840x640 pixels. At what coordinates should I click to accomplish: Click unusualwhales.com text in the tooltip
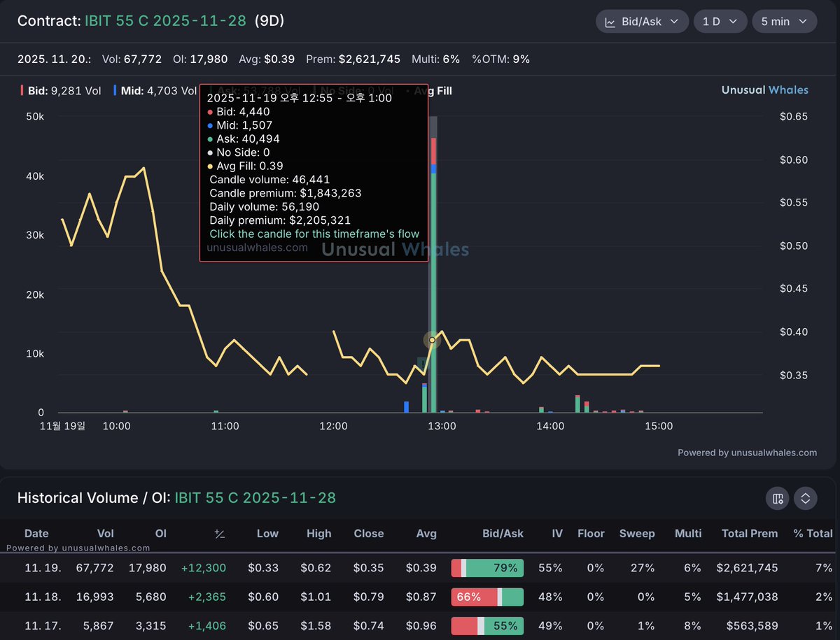(257, 247)
